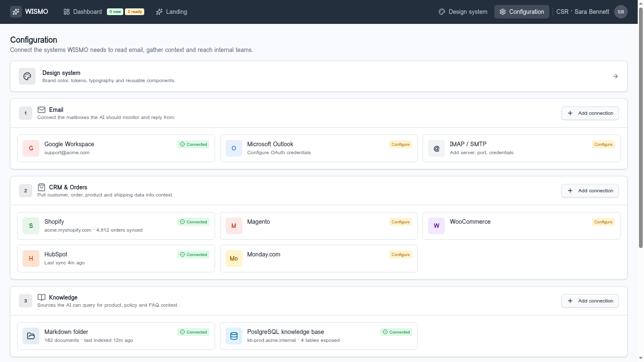
Task: Click the step 1 number badge
Action: click(26, 113)
